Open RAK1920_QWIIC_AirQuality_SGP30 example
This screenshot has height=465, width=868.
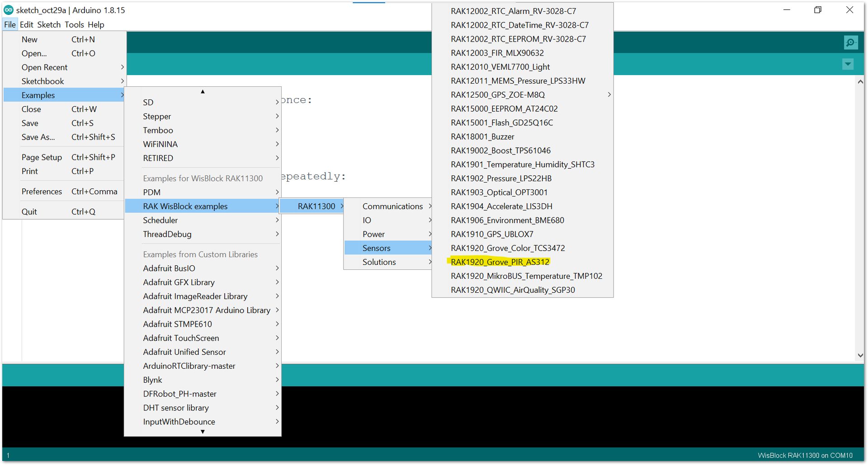point(523,290)
